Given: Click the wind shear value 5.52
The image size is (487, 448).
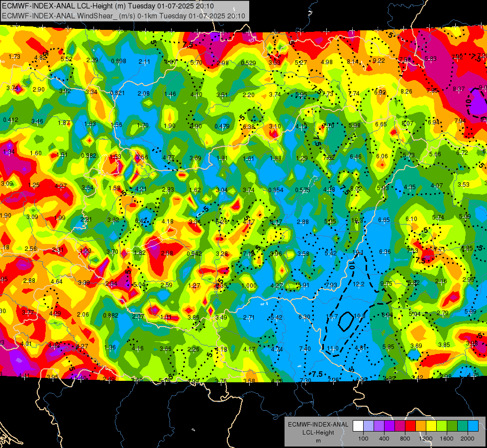Looking at the screenshot, I should click(67, 59).
